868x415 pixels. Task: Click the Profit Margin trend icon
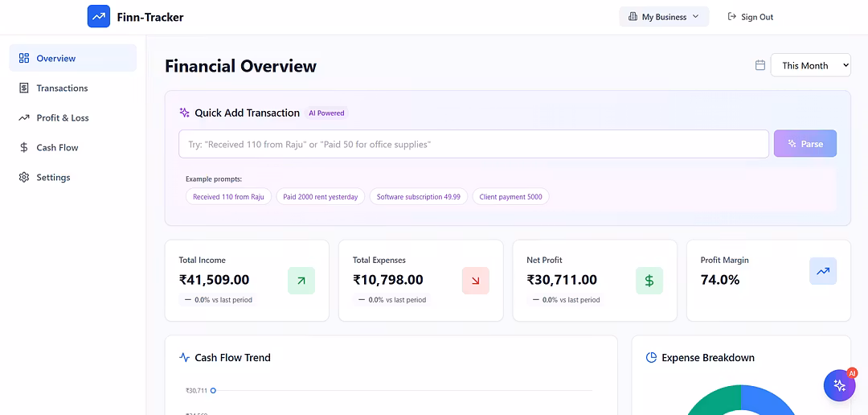coord(823,271)
